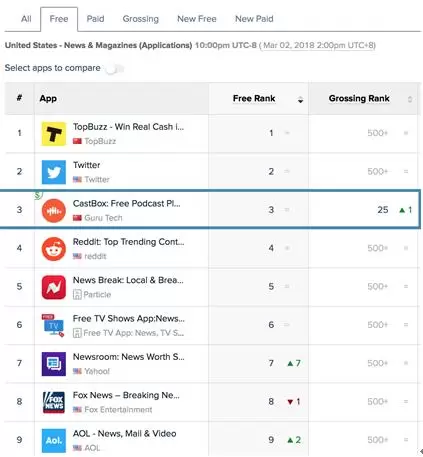423x457 pixels.
Task: Switch to the Paid tab
Action: pyautogui.click(x=95, y=19)
